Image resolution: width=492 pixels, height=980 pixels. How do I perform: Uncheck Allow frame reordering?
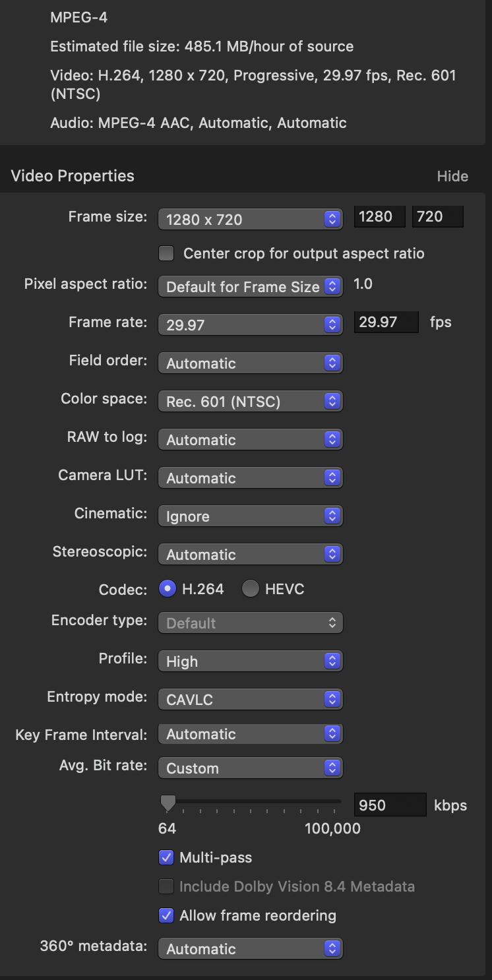[x=166, y=915]
